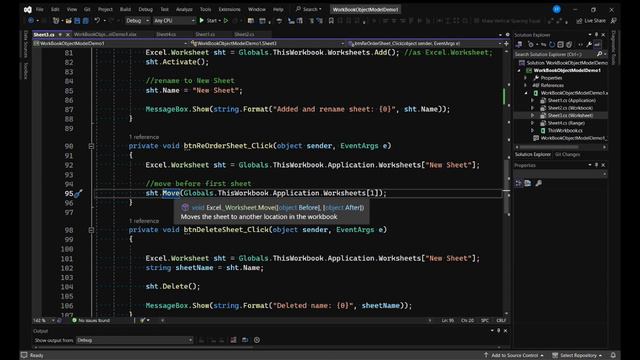This screenshot has height=360, width=640.
Task: Click Solution Explorer View Code icon
Action: point(580,44)
